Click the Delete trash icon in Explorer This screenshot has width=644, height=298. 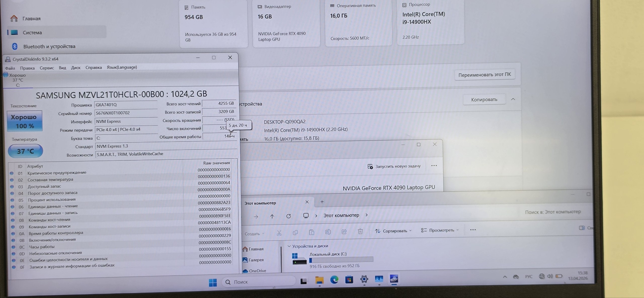360,231
